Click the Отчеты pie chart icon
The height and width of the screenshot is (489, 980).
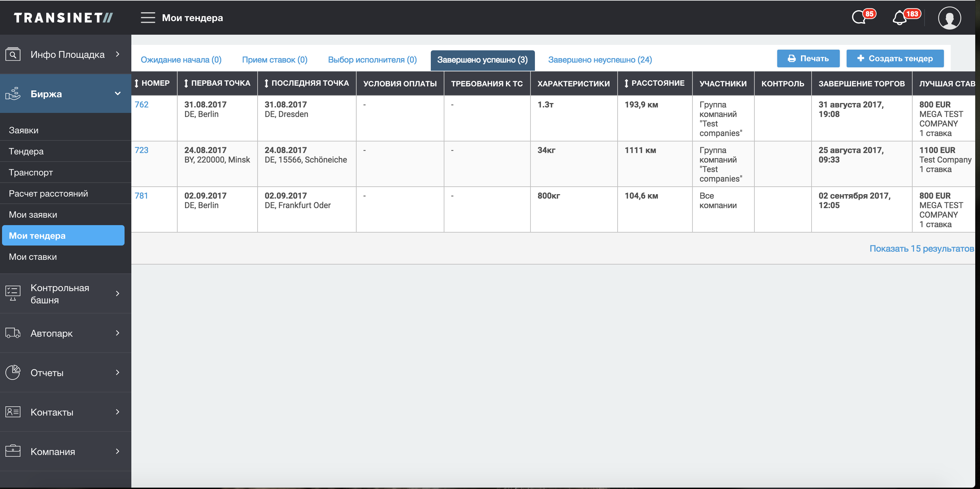point(13,372)
